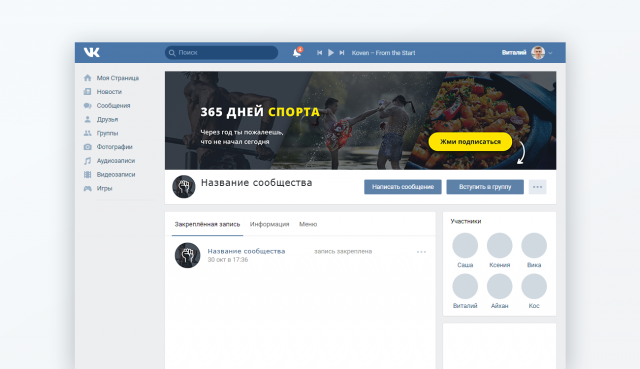Open the community fist avatar near title
640x369 pixels.
(x=184, y=187)
